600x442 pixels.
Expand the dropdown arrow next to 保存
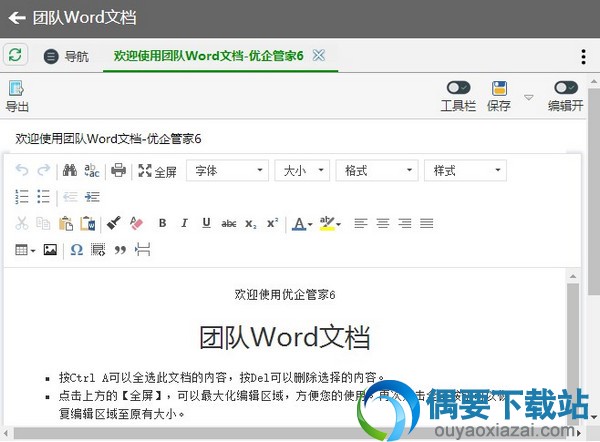tap(528, 97)
